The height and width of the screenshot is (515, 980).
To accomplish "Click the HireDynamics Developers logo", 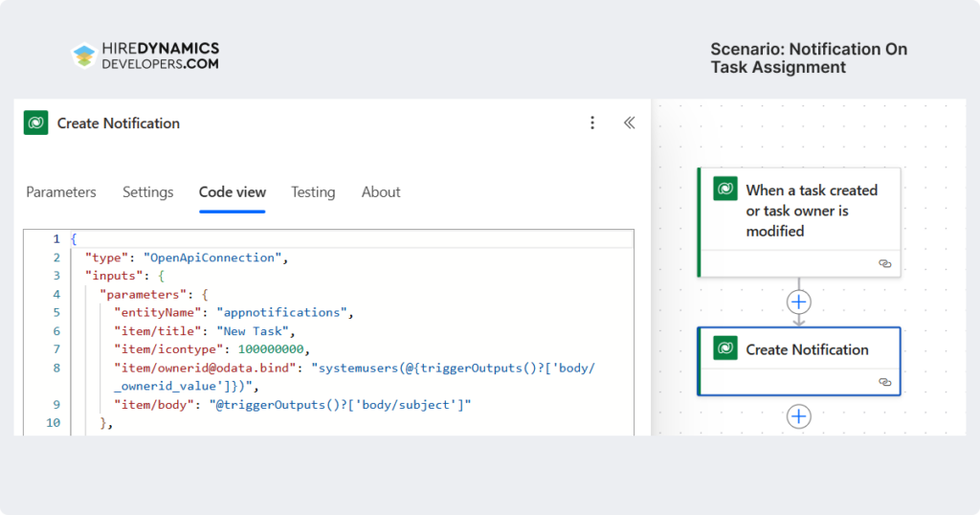I will 145,56.
